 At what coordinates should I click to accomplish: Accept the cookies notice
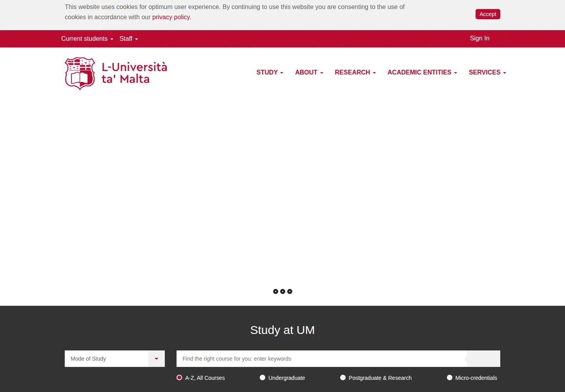(x=488, y=14)
